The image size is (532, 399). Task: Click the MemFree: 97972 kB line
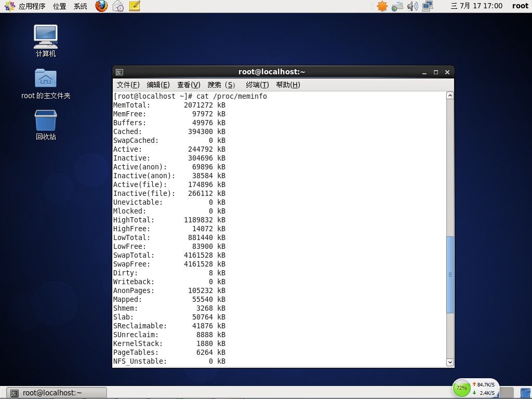[x=169, y=114]
